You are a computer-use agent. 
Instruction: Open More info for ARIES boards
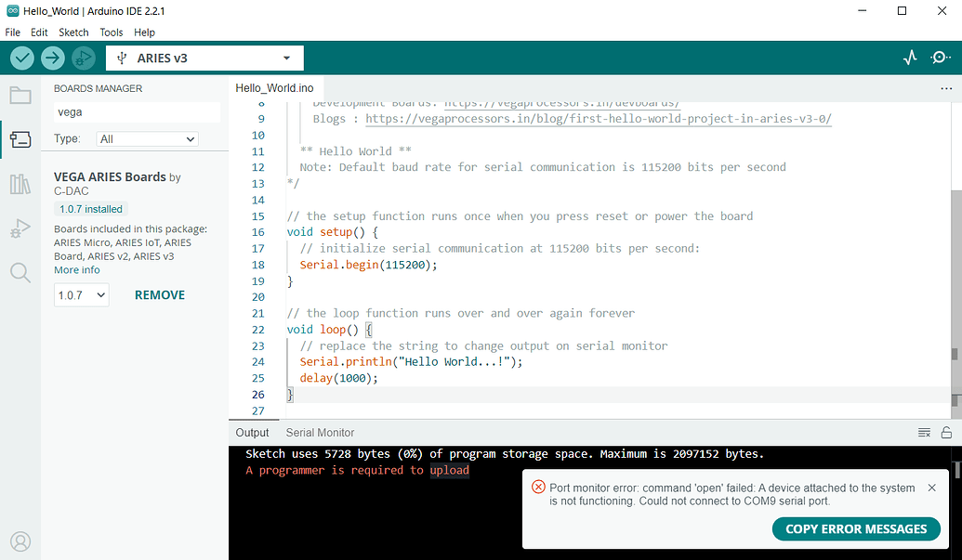pos(77,269)
